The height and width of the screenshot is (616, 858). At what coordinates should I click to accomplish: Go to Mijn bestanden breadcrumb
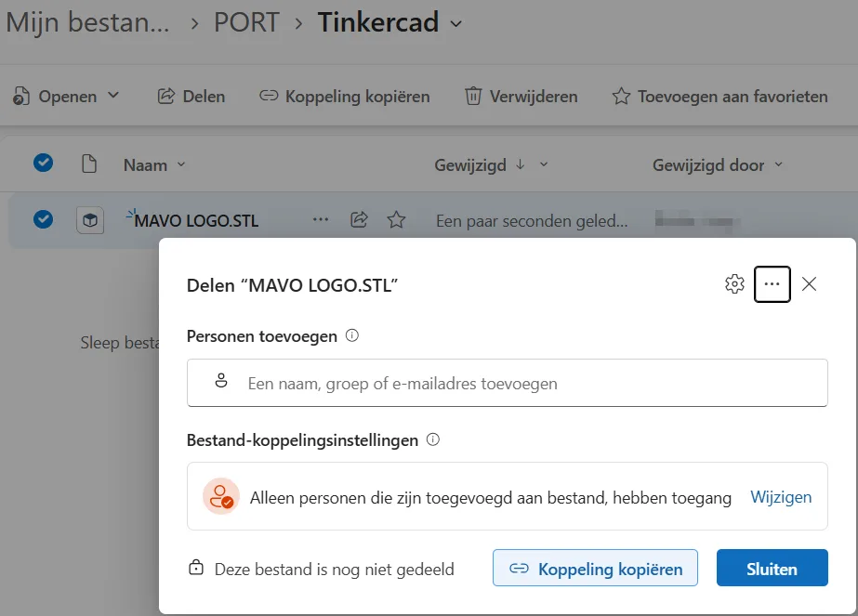(x=87, y=23)
